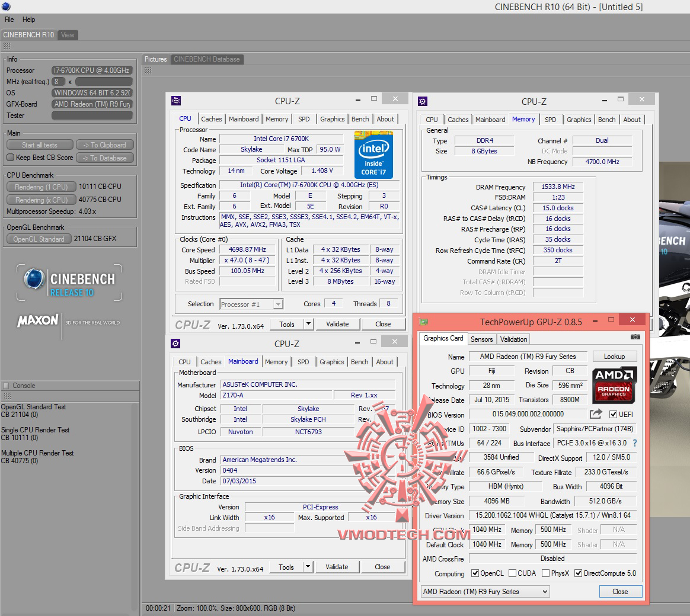
Task: Uncheck the UEFI checkbox in GPU-Z
Action: (613, 414)
